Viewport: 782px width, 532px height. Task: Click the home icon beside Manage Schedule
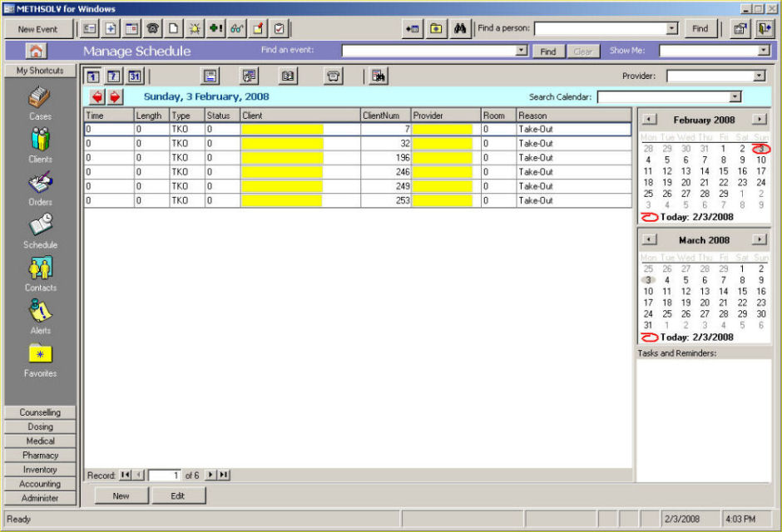(x=36, y=51)
